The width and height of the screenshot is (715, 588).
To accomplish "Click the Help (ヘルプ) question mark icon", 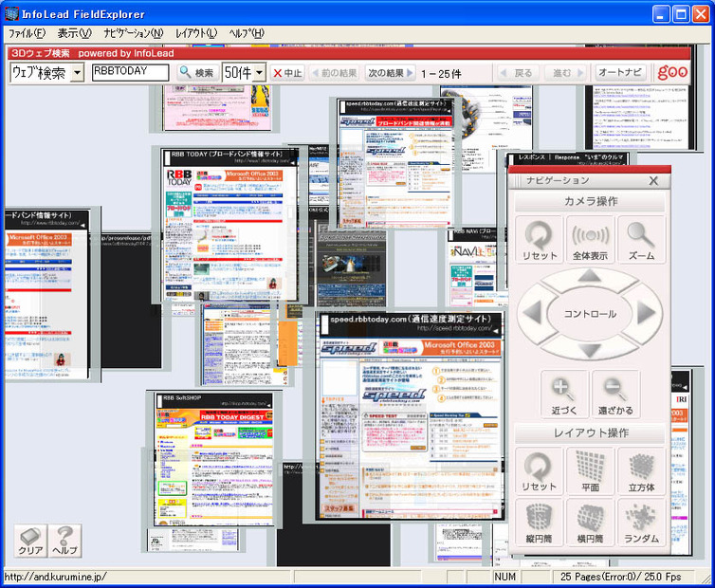I will click(x=64, y=541).
